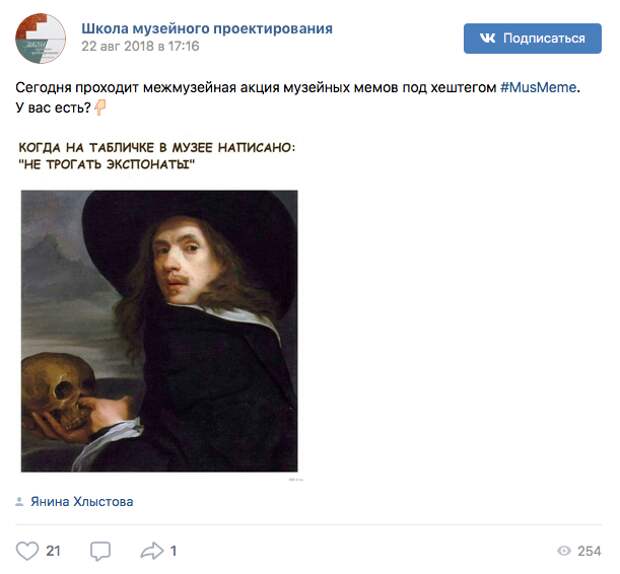The height and width of the screenshot is (574, 620).
Task: Subscribe using the Подписаться button
Action: click(533, 38)
